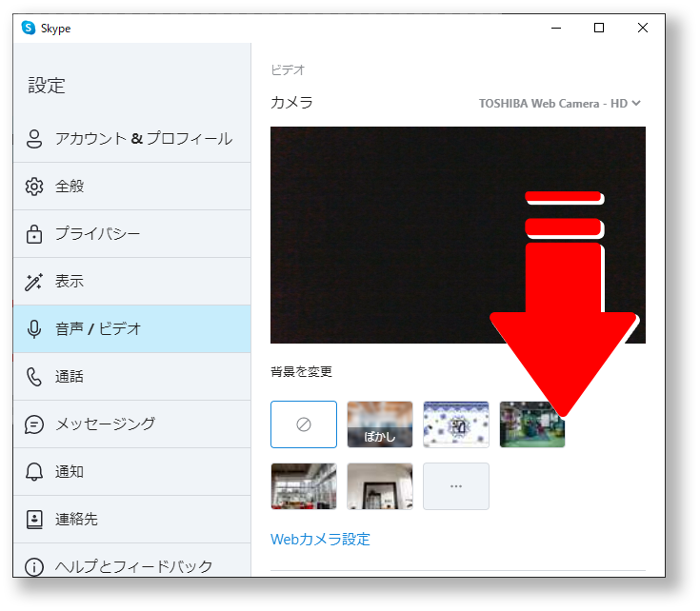This screenshot has height=611, width=700.
Task: Click the gear icon beside 全般
Action: [34, 187]
